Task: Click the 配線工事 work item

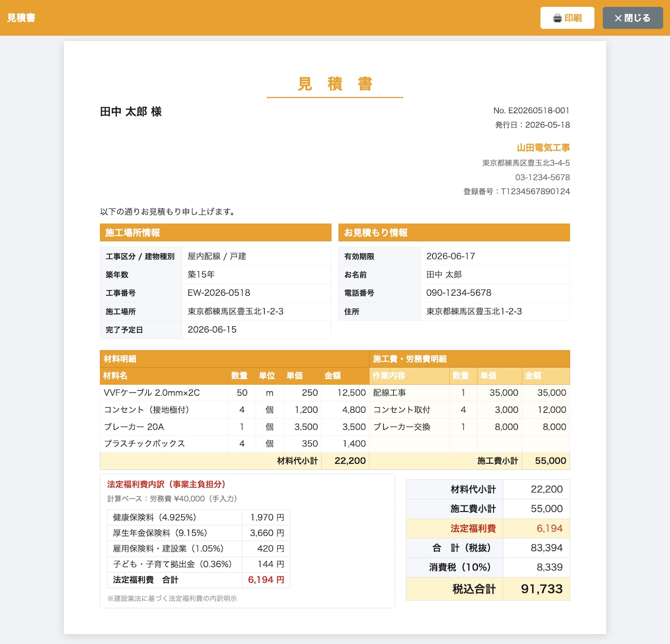Action: tap(389, 392)
